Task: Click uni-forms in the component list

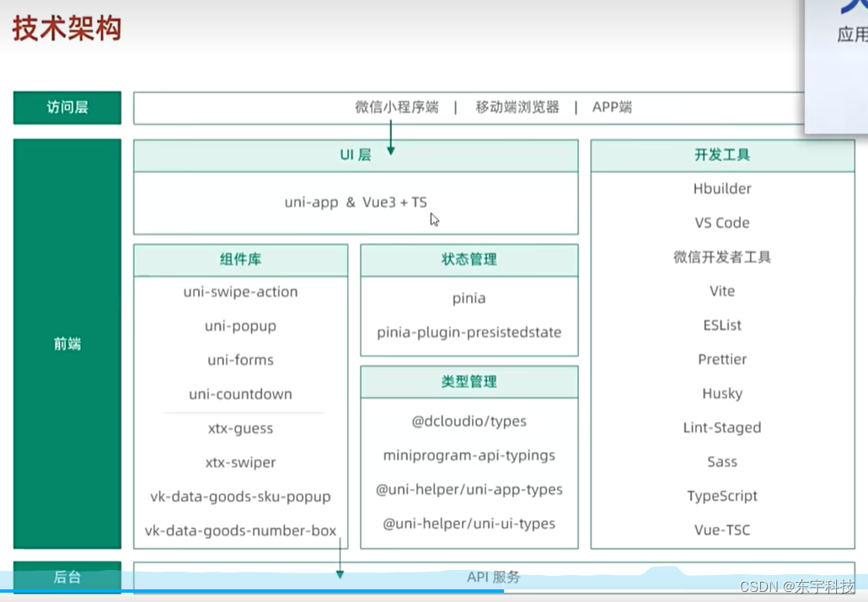Action: [x=241, y=360]
